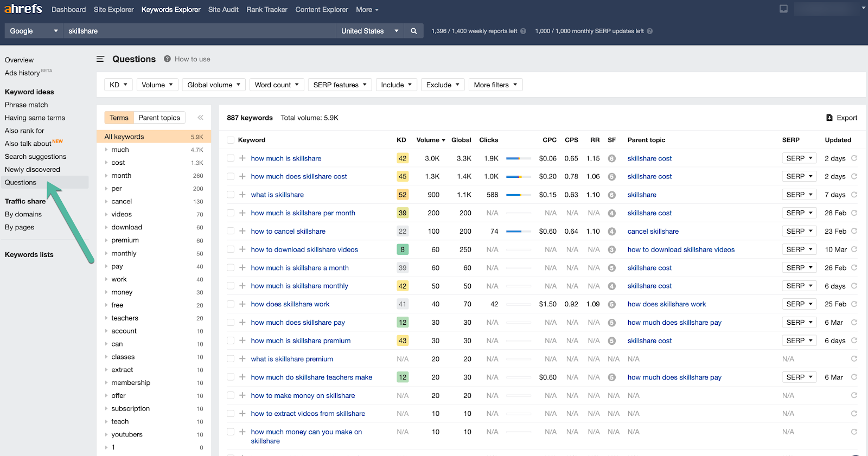
Task: Check 'how to download skillshare videos' checkbox
Action: click(231, 249)
